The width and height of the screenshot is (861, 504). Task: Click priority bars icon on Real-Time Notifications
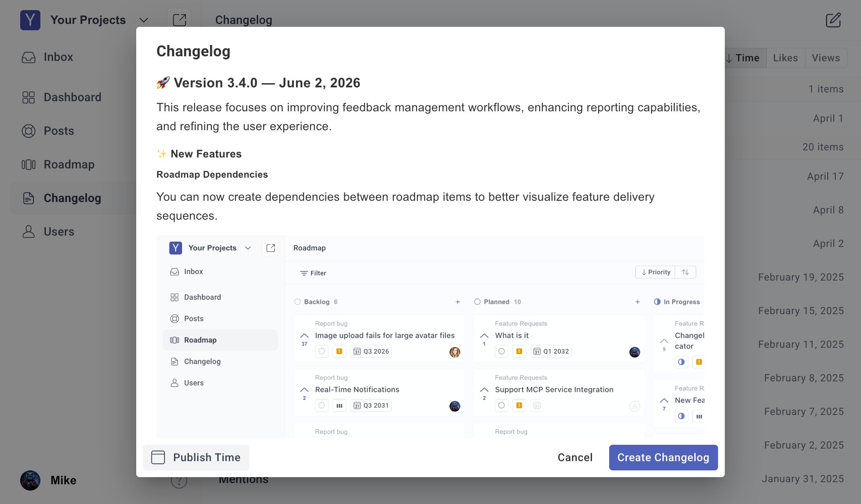tap(339, 406)
